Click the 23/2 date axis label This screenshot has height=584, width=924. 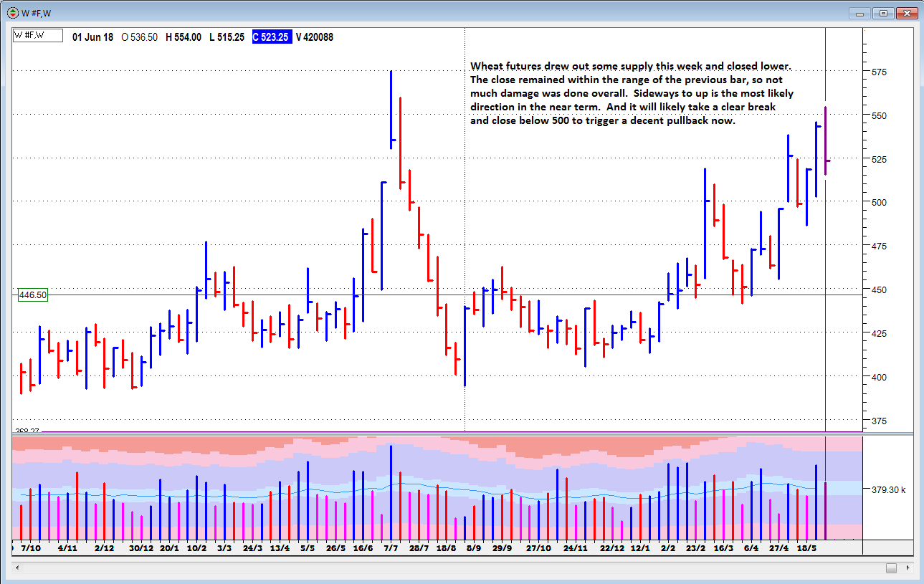(x=695, y=548)
